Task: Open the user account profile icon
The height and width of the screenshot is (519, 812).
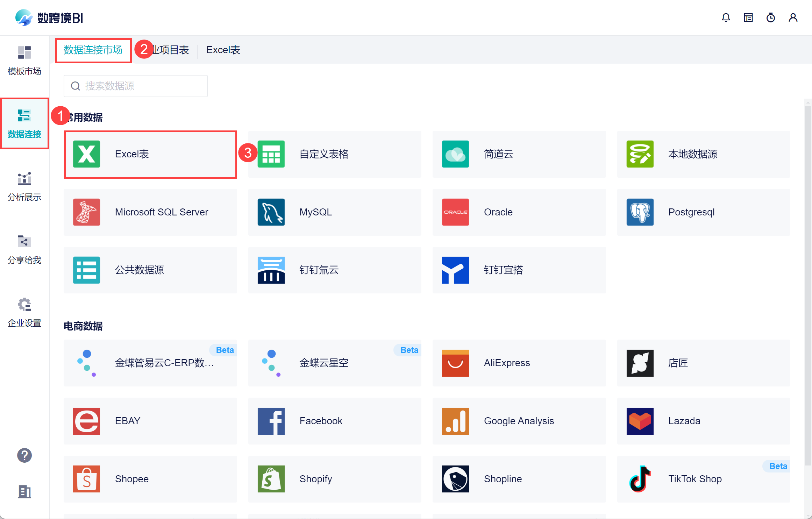Action: tap(793, 17)
